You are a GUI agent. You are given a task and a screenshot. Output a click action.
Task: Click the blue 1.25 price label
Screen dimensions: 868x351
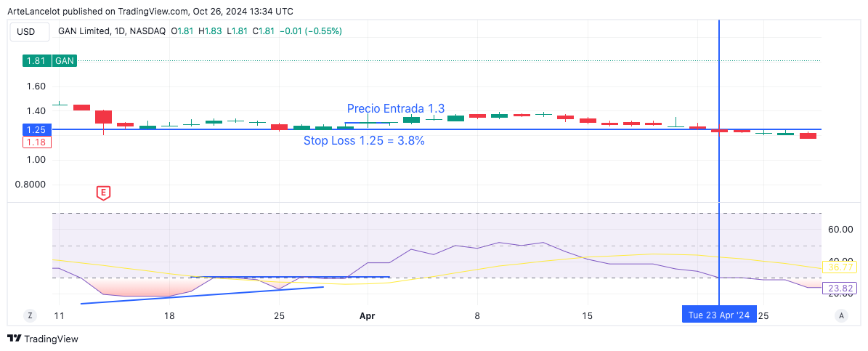point(36,130)
